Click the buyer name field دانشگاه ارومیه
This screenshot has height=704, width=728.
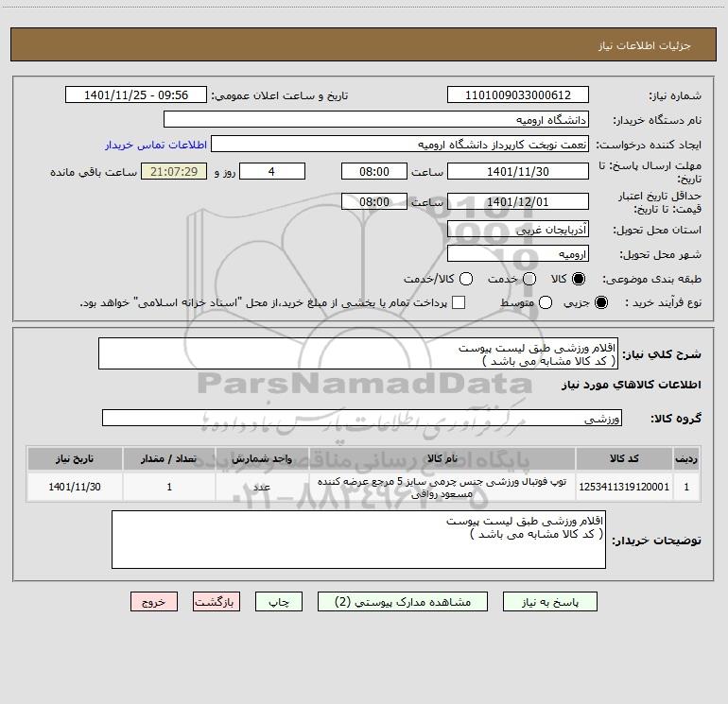pos(376,119)
